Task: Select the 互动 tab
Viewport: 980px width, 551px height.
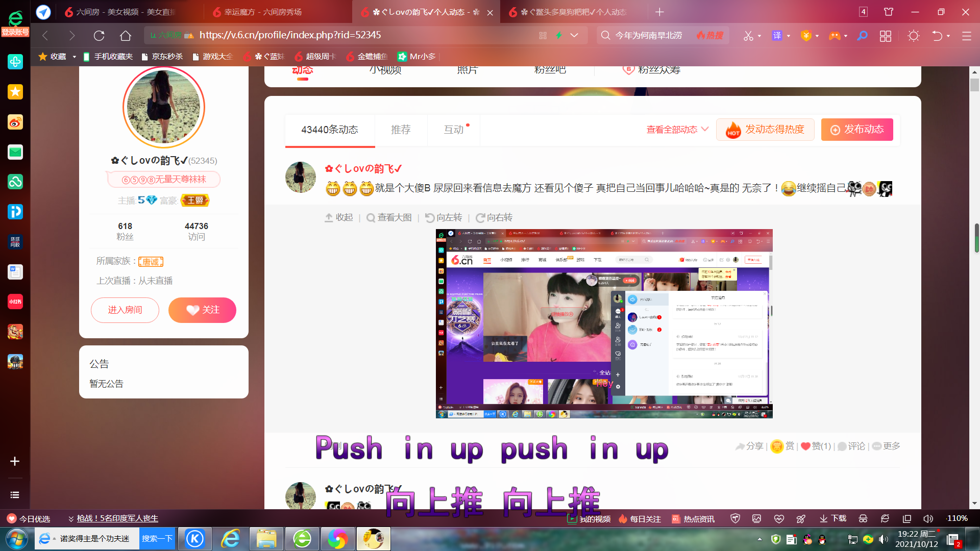Action: tap(454, 130)
